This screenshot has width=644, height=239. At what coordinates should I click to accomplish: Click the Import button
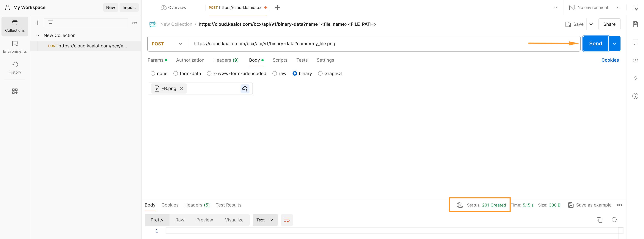click(x=129, y=7)
